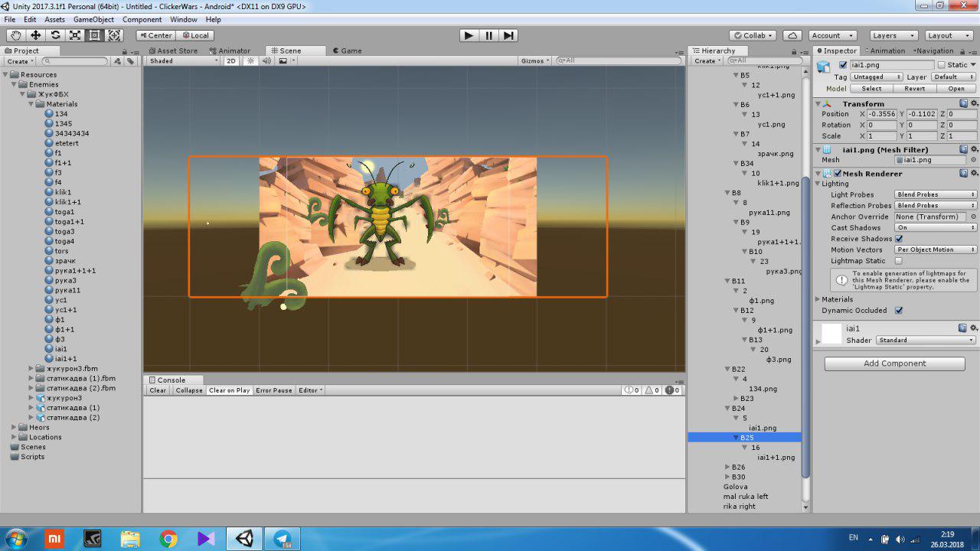
Task: Open Transform component help book icon
Action: [964, 103]
